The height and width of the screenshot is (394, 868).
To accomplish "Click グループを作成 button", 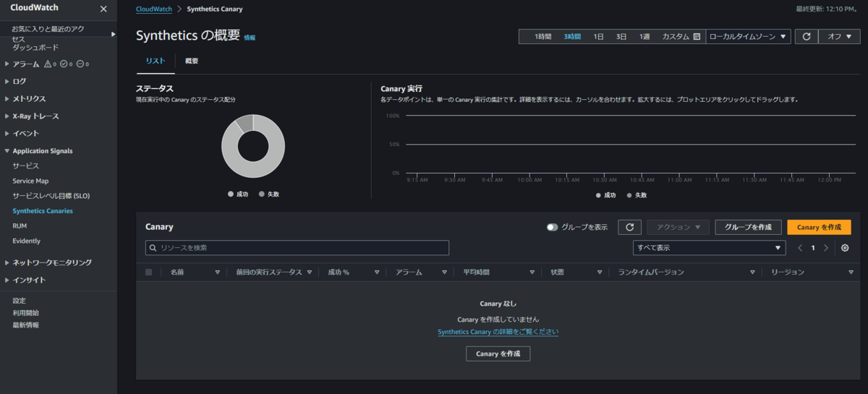I will tap(749, 227).
